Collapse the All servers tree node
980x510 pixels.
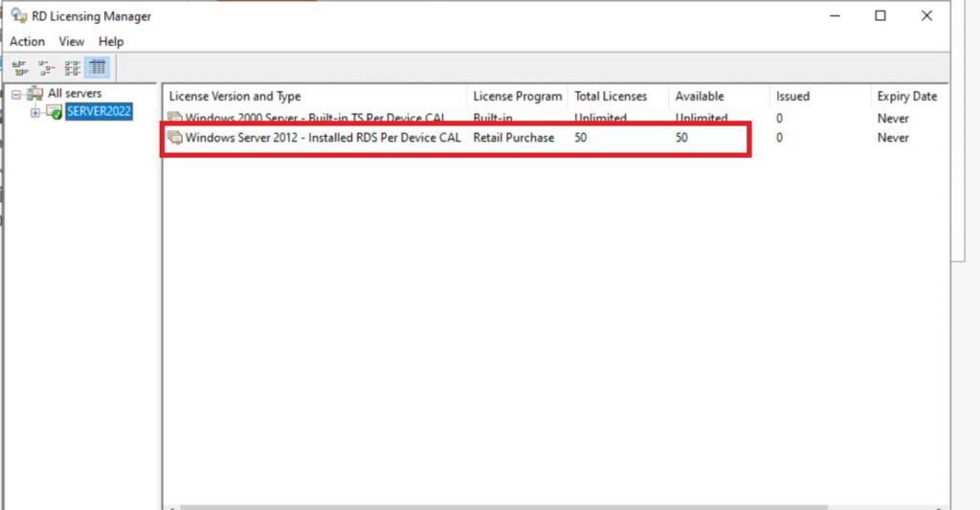pyautogui.click(x=16, y=94)
